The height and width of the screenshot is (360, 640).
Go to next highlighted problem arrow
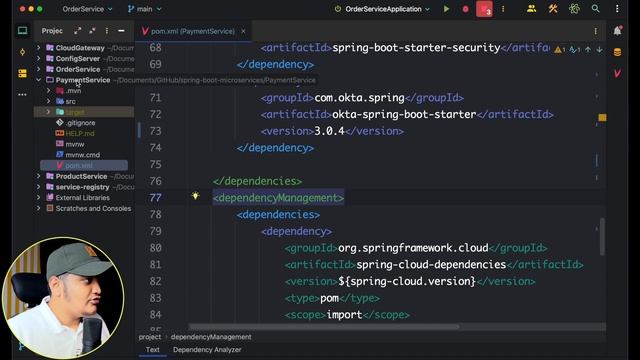599,49
